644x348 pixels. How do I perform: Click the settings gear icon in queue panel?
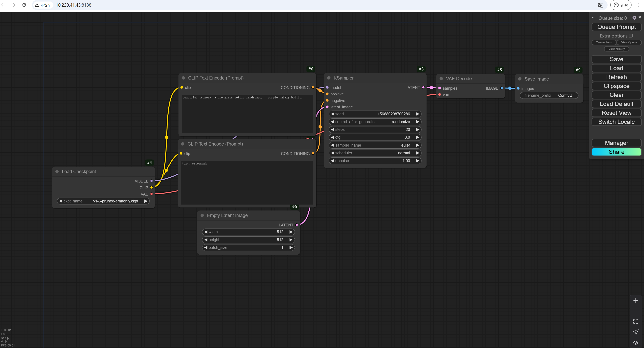(634, 18)
